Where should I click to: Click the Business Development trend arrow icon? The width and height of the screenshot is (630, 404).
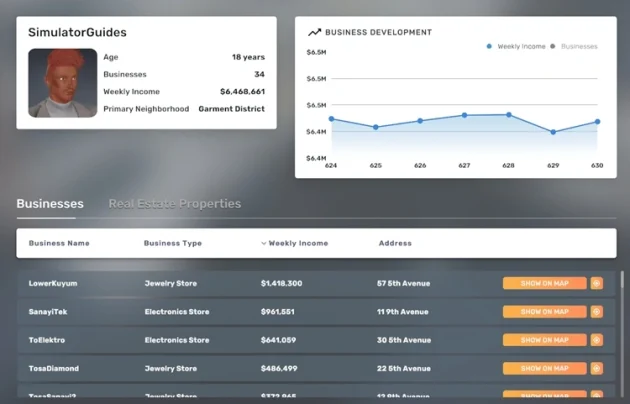(314, 32)
